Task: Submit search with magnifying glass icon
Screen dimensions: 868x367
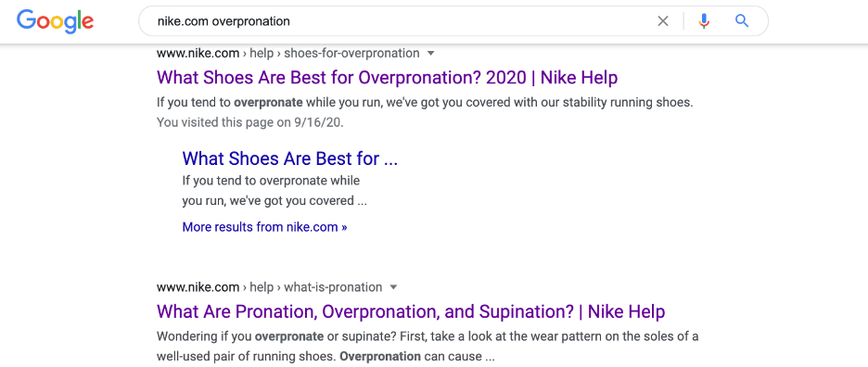Action: click(742, 21)
